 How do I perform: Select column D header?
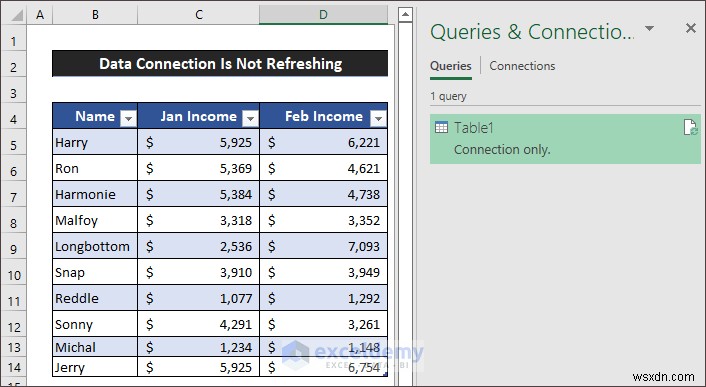323,15
